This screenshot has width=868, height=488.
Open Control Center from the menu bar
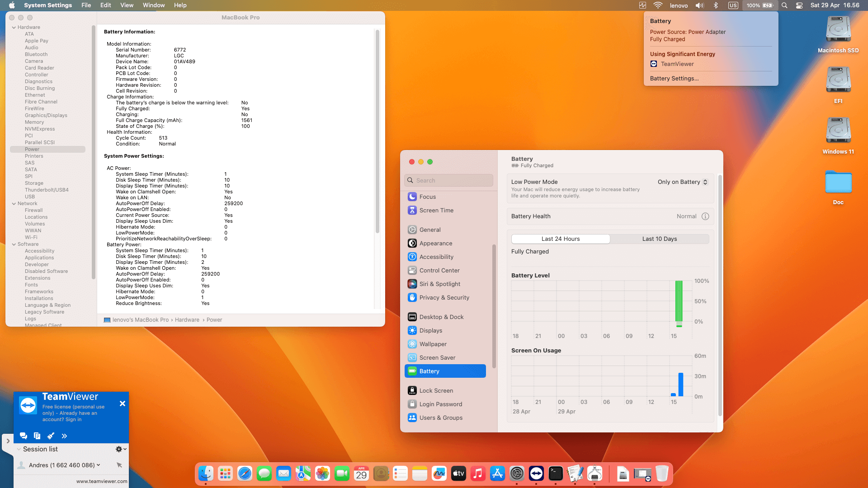(799, 5)
